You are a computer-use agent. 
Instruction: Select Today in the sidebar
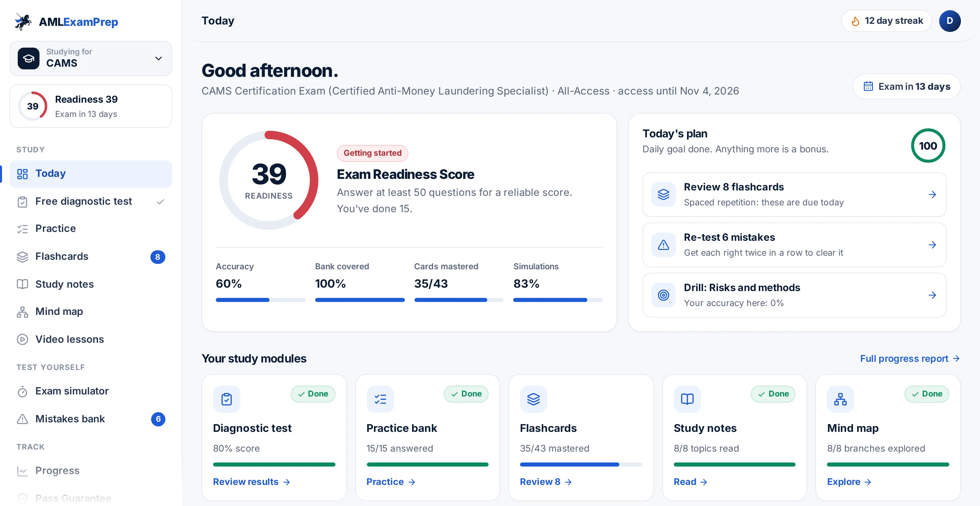(x=91, y=174)
